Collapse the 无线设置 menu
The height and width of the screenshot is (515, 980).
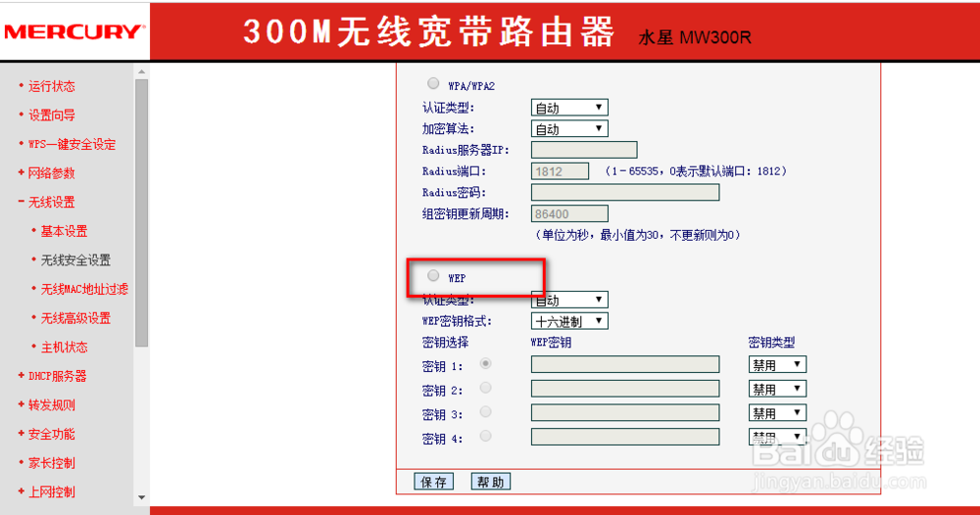pyautogui.click(x=51, y=203)
